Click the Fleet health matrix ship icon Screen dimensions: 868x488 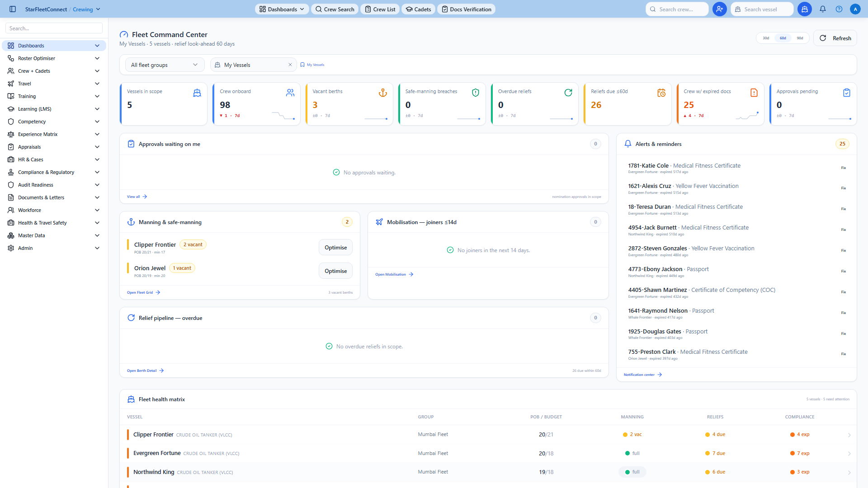point(131,399)
